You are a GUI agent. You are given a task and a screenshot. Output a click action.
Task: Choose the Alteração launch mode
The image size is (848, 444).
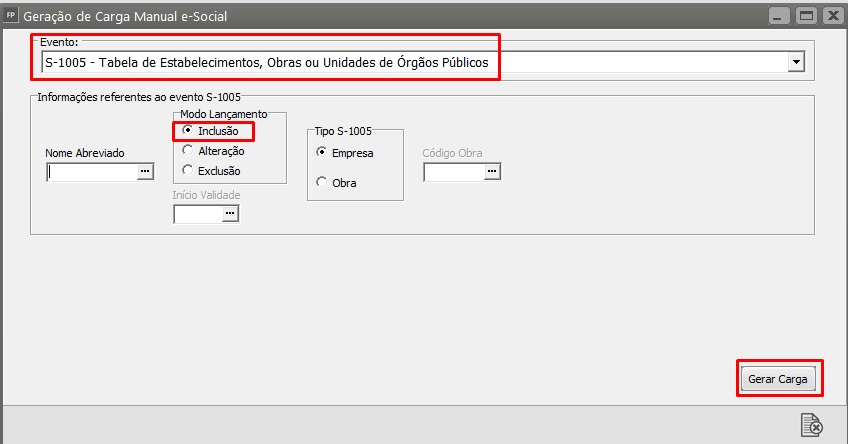point(187,151)
